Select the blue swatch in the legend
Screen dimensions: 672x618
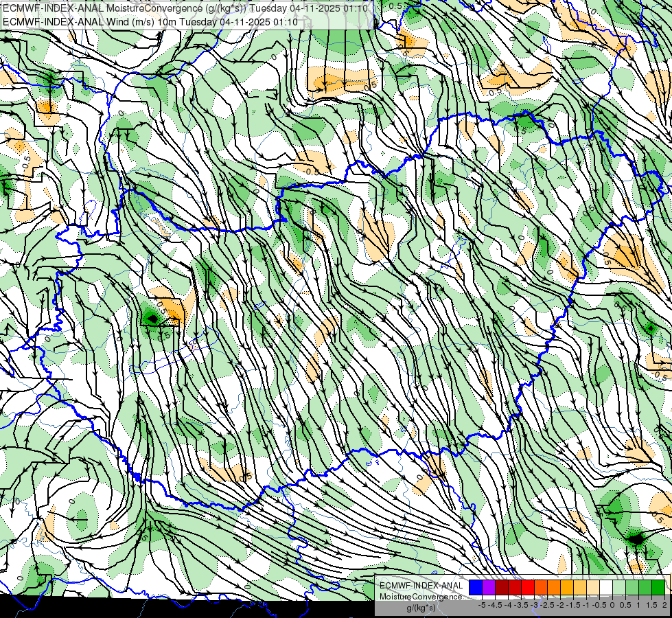(x=476, y=587)
